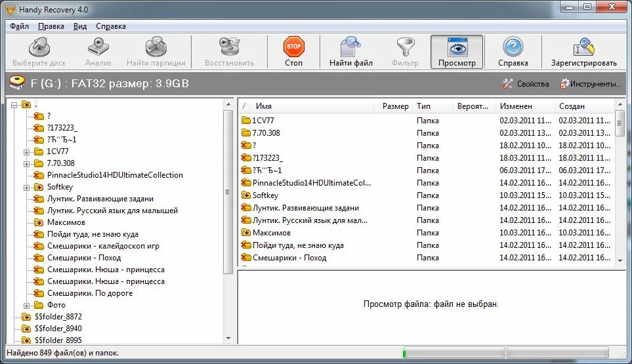Open the Правка menu
This screenshot has height=364, width=632.
51,26
